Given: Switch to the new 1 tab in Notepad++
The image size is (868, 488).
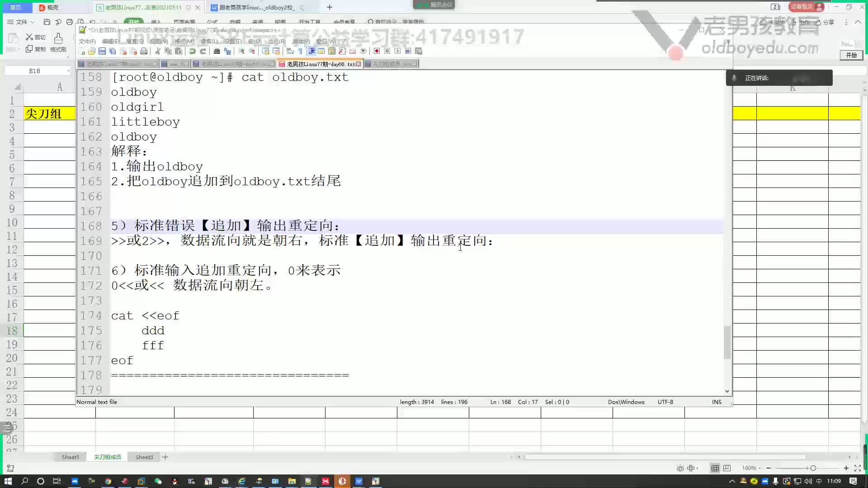Looking at the screenshot, I should point(175,64).
